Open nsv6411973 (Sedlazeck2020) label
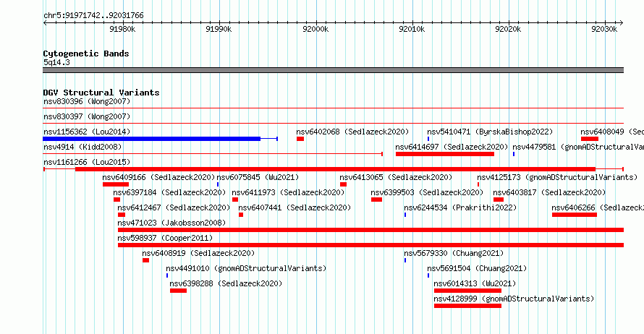The height and width of the screenshot is (334, 644). pos(288,192)
